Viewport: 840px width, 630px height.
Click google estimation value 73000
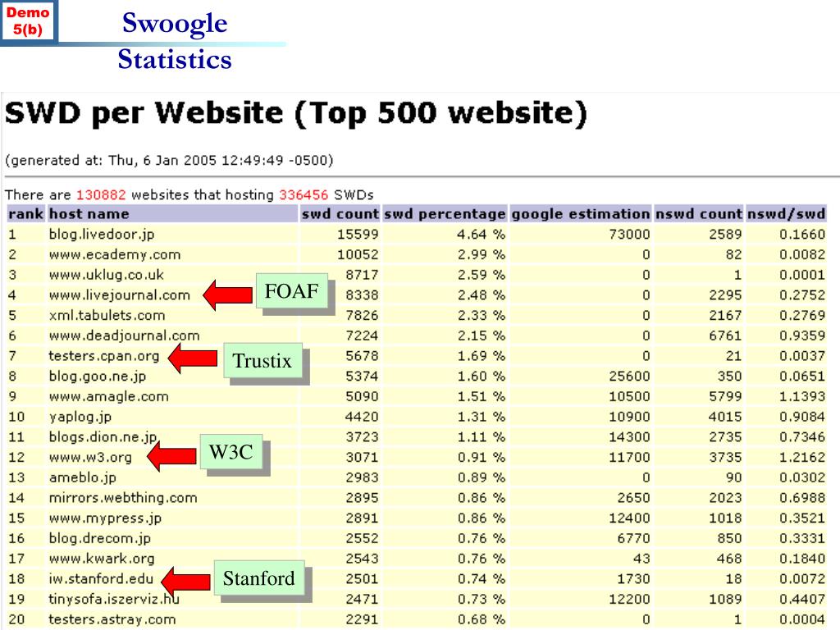629,234
